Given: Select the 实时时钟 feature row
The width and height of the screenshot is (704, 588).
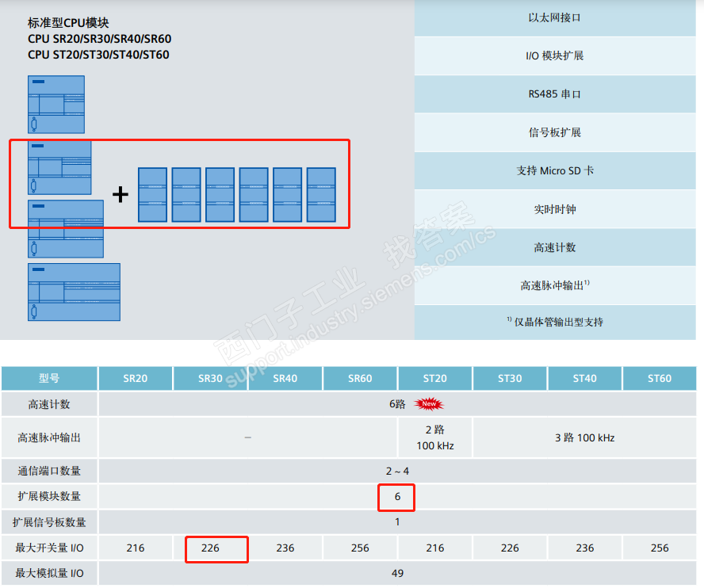Looking at the screenshot, I should tap(555, 209).
